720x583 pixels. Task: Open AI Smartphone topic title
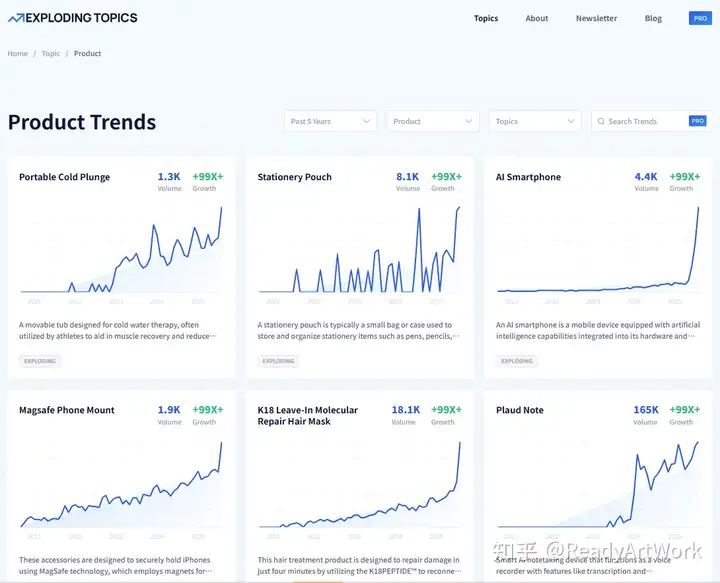(x=528, y=177)
